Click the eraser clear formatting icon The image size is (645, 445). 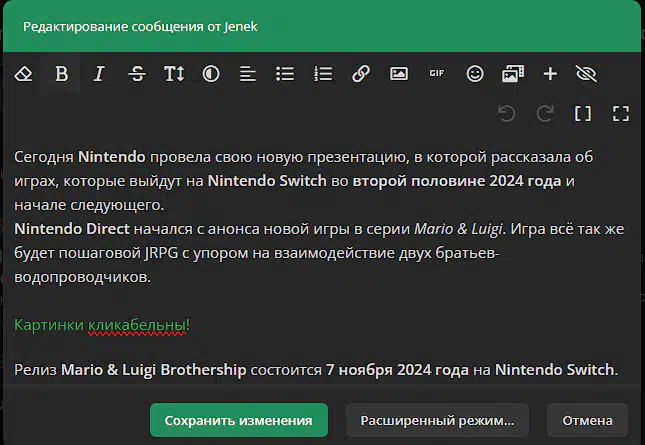click(23, 74)
